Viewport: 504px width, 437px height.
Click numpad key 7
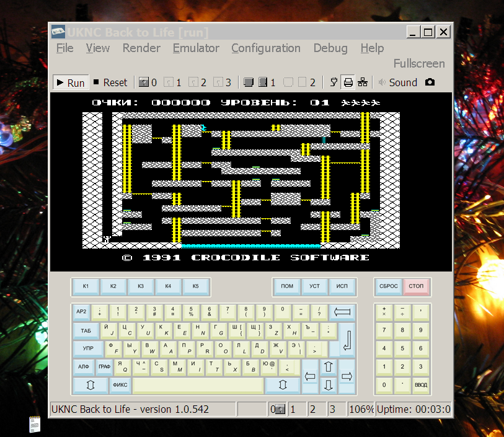[384, 330]
